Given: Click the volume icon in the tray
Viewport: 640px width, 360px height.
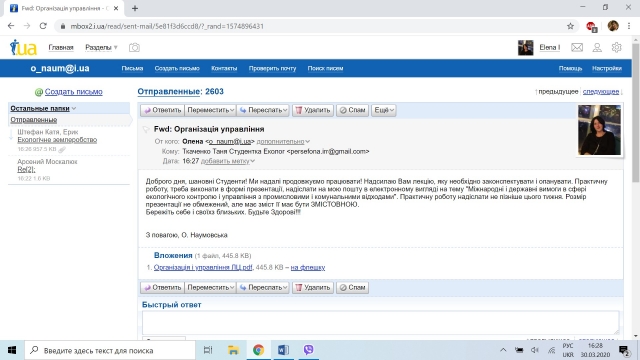Looking at the screenshot, I should (x=535, y=350).
